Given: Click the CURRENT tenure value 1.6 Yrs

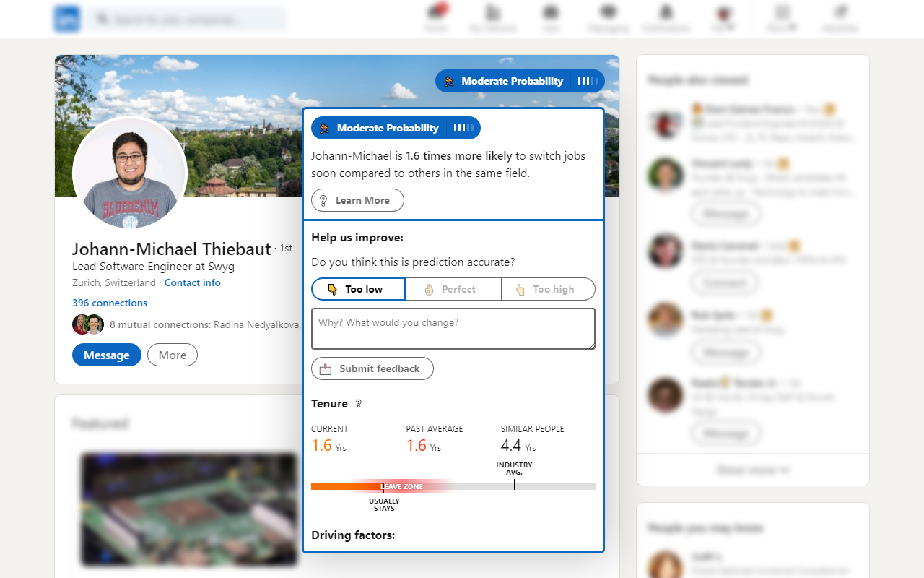Looking at the screenshot, I should pos(328,446).
